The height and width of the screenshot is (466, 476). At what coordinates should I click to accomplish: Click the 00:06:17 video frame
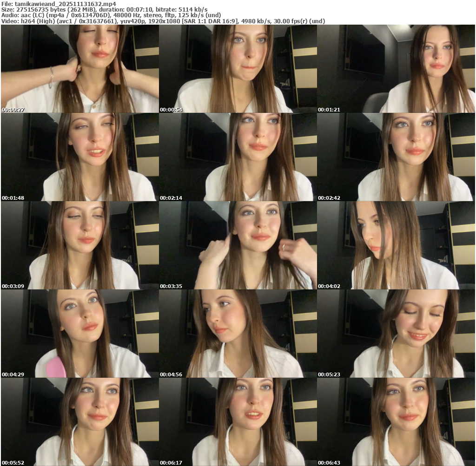tap(238, 422)
